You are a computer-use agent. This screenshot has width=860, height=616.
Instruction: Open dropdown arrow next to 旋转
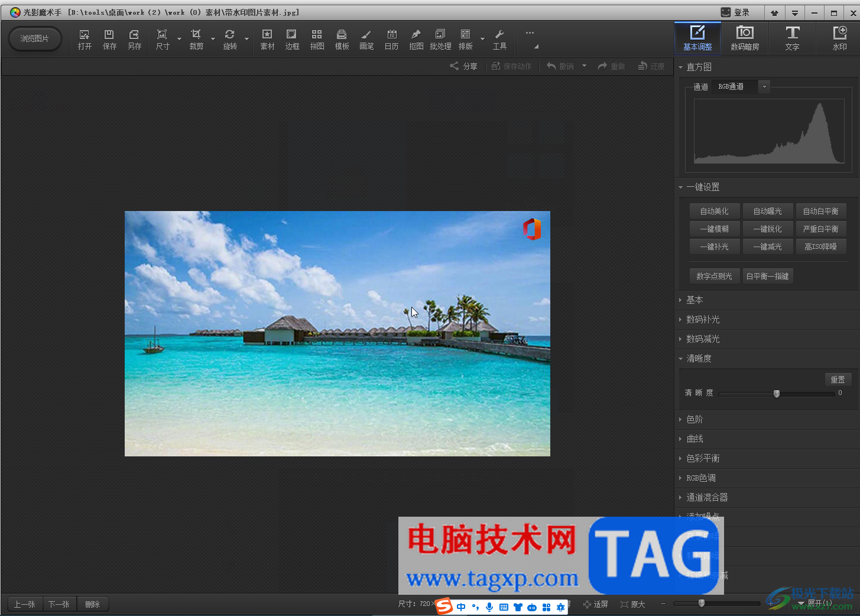[246, 40]
